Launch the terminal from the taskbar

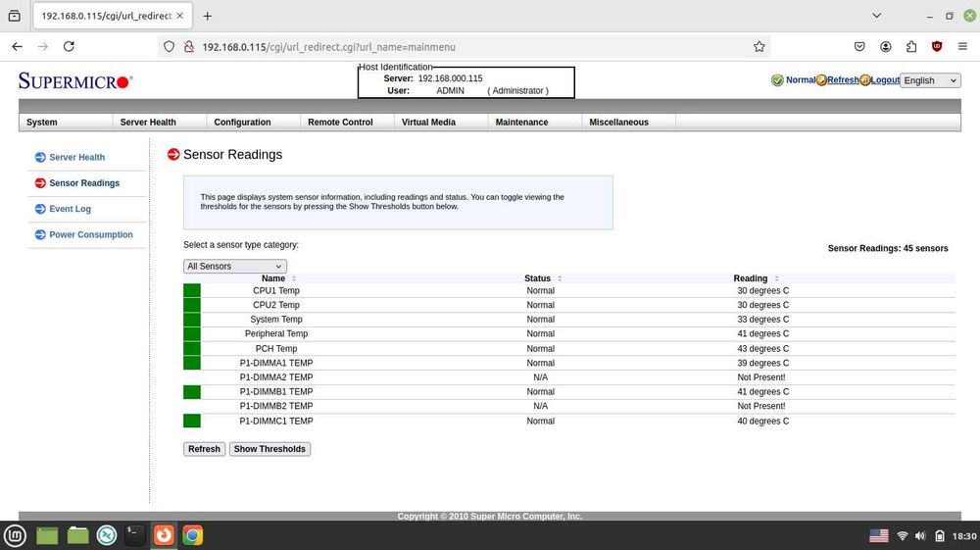[x=134, y=535]
